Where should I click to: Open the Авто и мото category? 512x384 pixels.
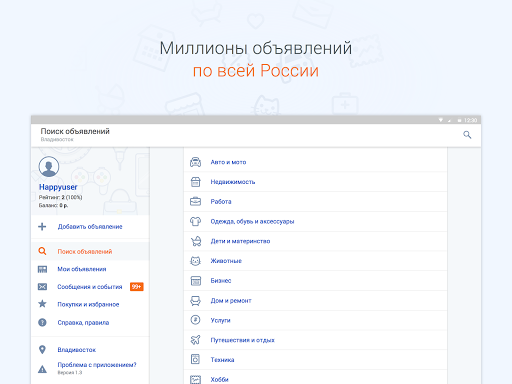click(315, 162)
